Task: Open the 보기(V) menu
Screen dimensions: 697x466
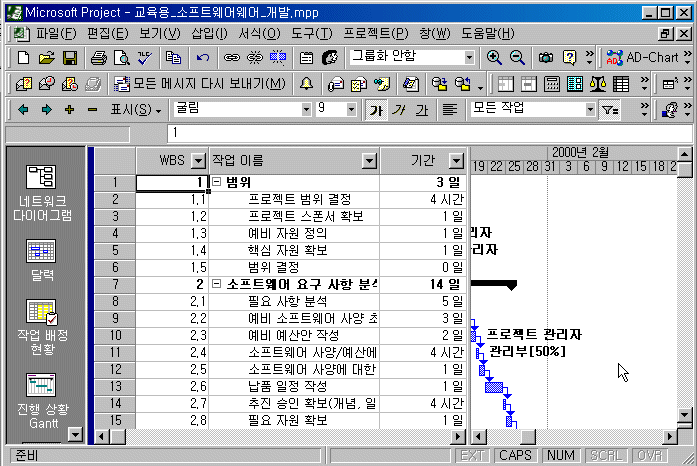Action: coord(160,33)
